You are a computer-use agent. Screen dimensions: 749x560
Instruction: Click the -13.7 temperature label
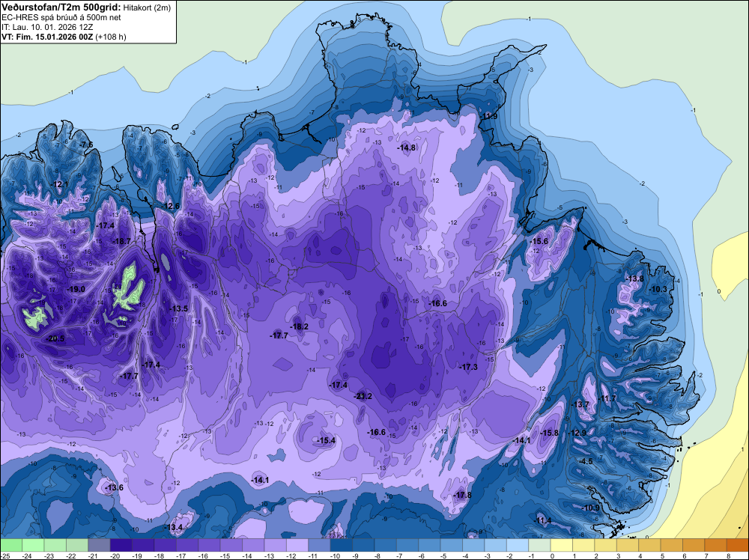[x=580, y=404]
